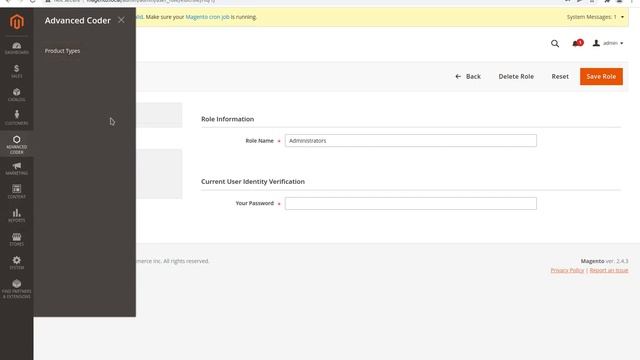Close the Advanced Coder submenu panel
Image resolution: width=640 pixels, height=360 pixels.
pos(121,20)
